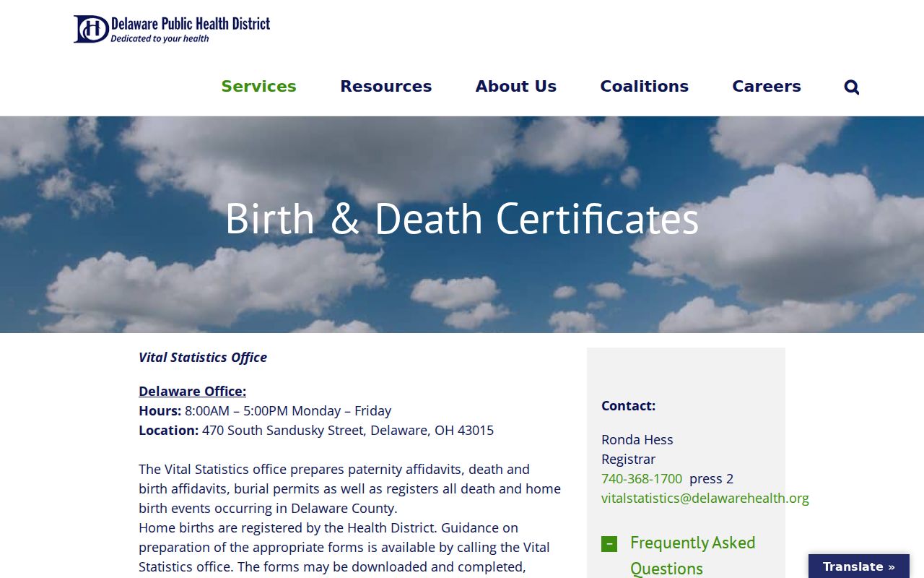Open the Services menu
Screen dimensions: 924x578
[x=258, y=86]
